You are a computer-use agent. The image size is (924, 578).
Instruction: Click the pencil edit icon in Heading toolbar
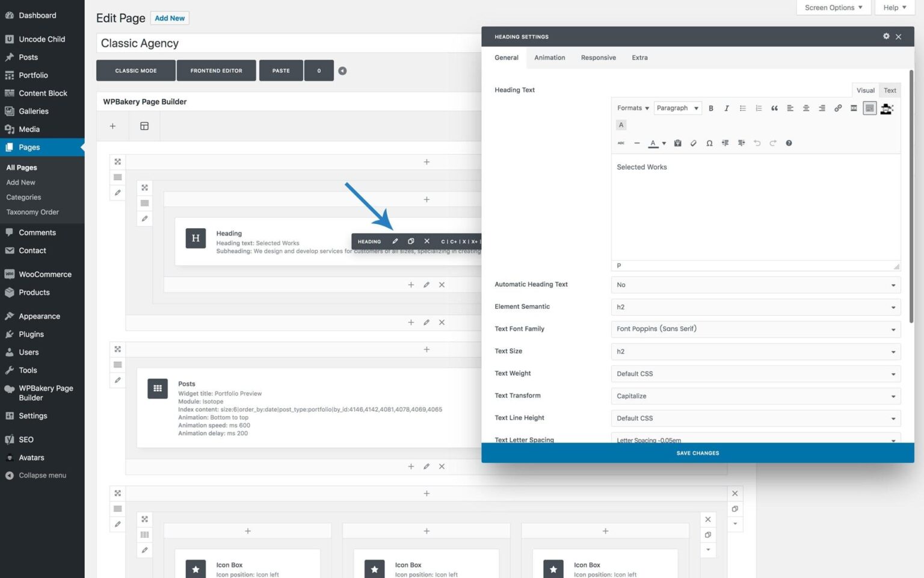[395, 241]
